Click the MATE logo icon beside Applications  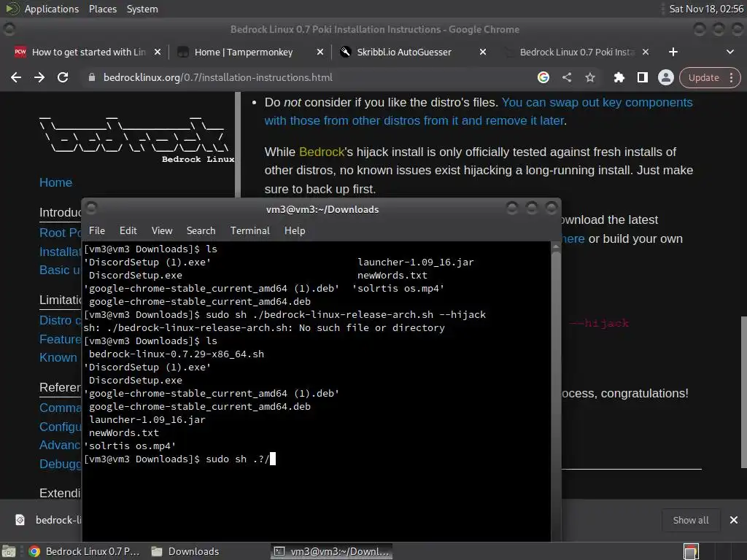point(12,9)
